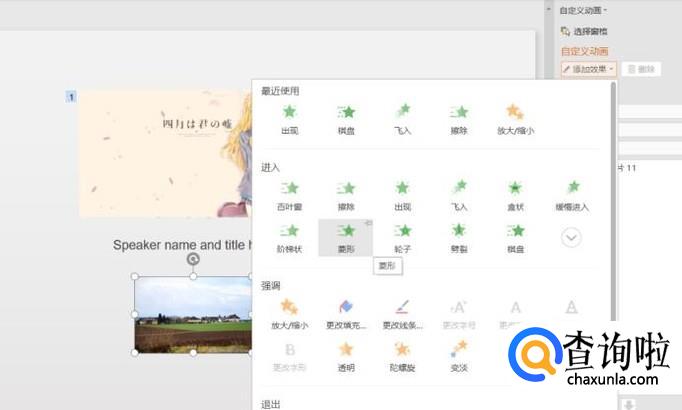Apply 棋盘 effect in the 进入 section
The height and width of the screenshot is (410, 682).
click(x=515, y=238)
